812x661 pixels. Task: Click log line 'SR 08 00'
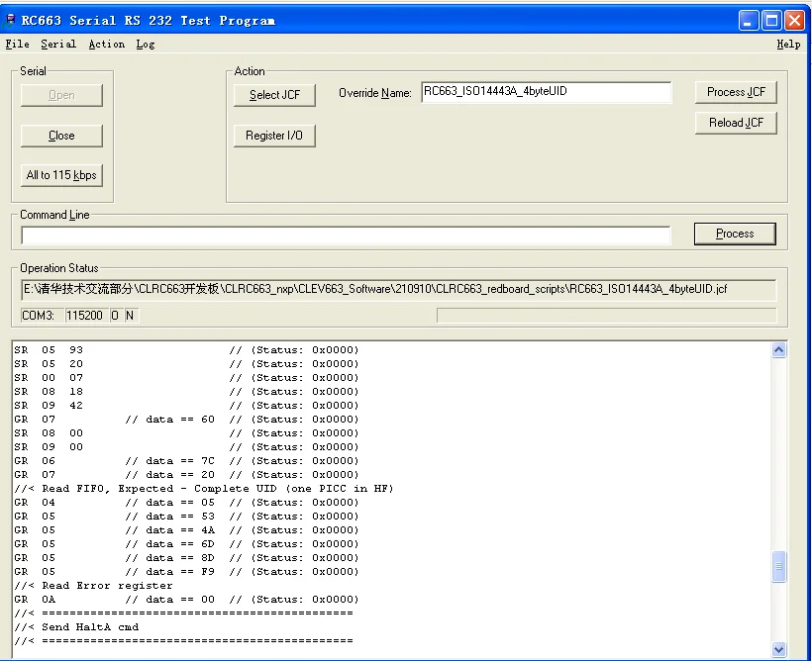coord(186,433)
